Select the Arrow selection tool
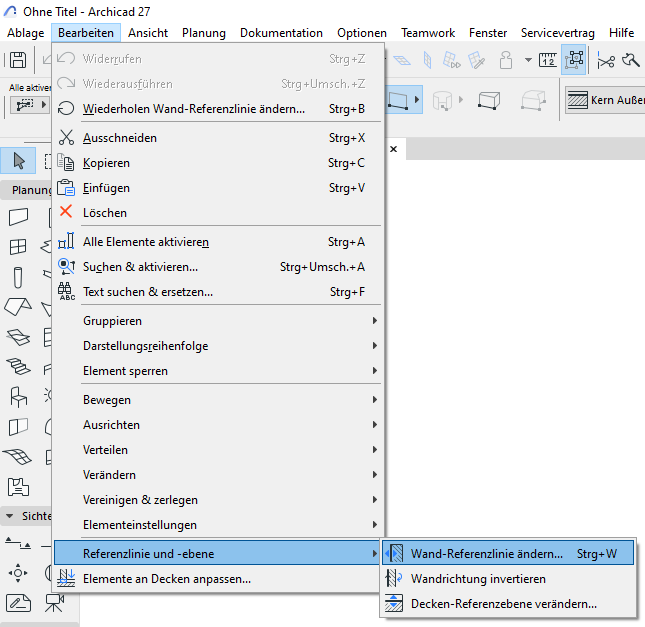Image resolution: width=645 pixels, height=627 pixels. coord(18,161)
